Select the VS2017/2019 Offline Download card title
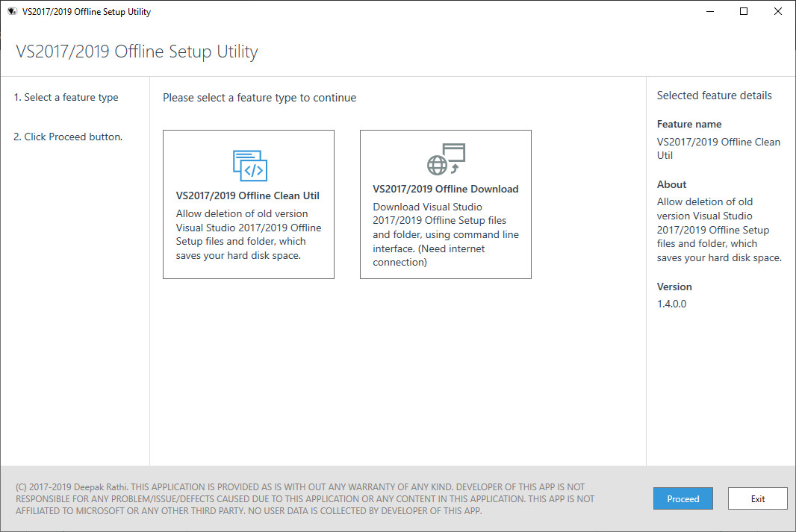796x532 pixels. pyautogui.click(x=446, y=190)
